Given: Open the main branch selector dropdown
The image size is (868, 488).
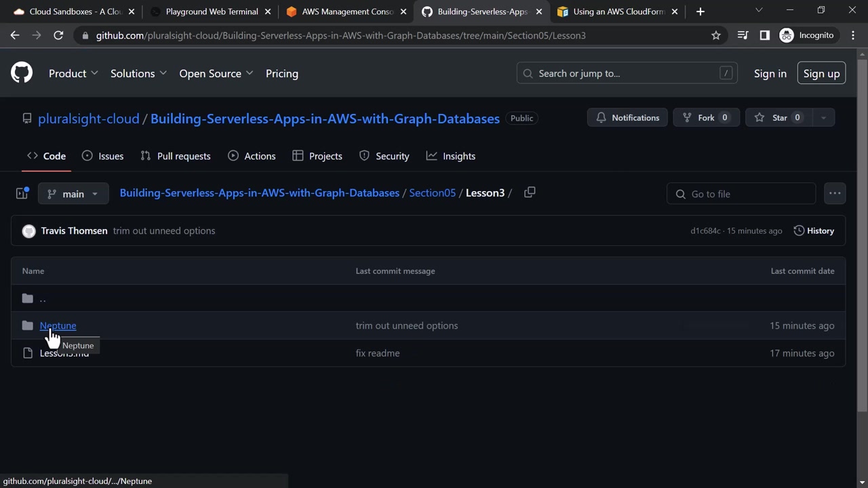Looking at the screenshot, I should [73, 194].
